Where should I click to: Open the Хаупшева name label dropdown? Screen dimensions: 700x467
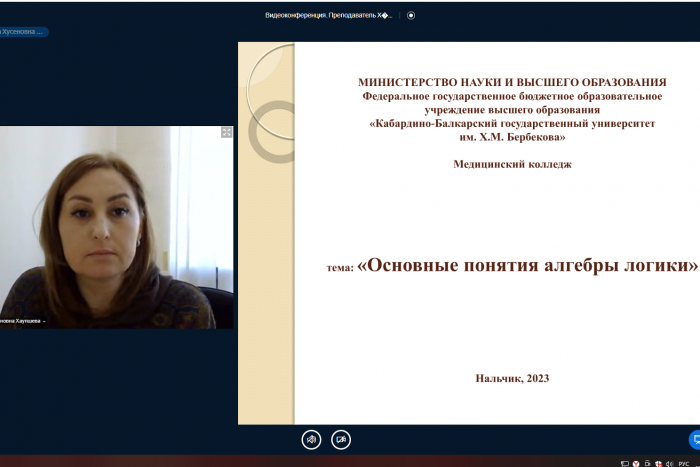pos(23,321)
